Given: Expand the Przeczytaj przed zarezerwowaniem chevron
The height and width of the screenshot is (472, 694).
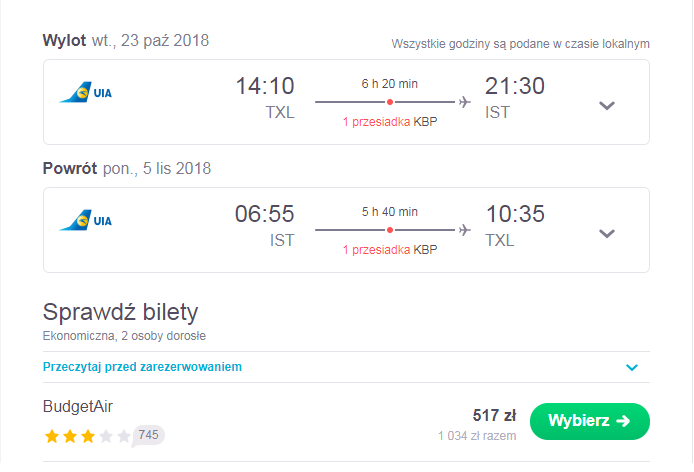Looking at the screenshot, I should 632,367.
